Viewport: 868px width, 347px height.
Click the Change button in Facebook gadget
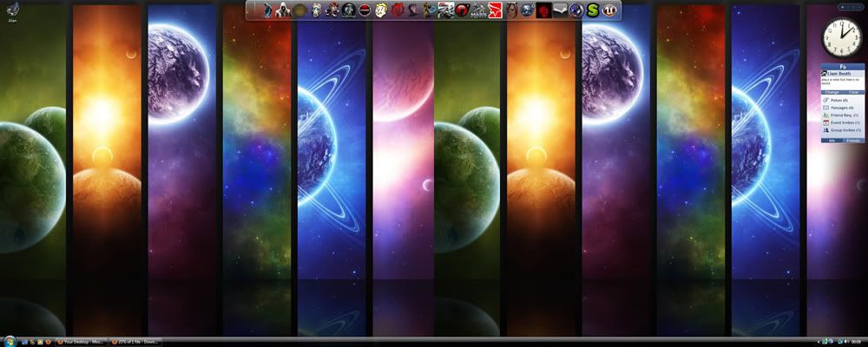832,92
